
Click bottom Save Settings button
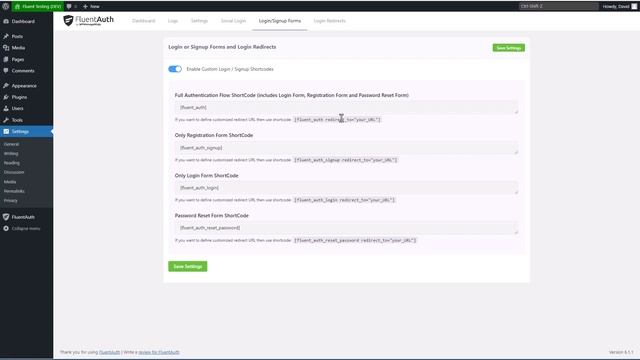click(x=188, y=267)
